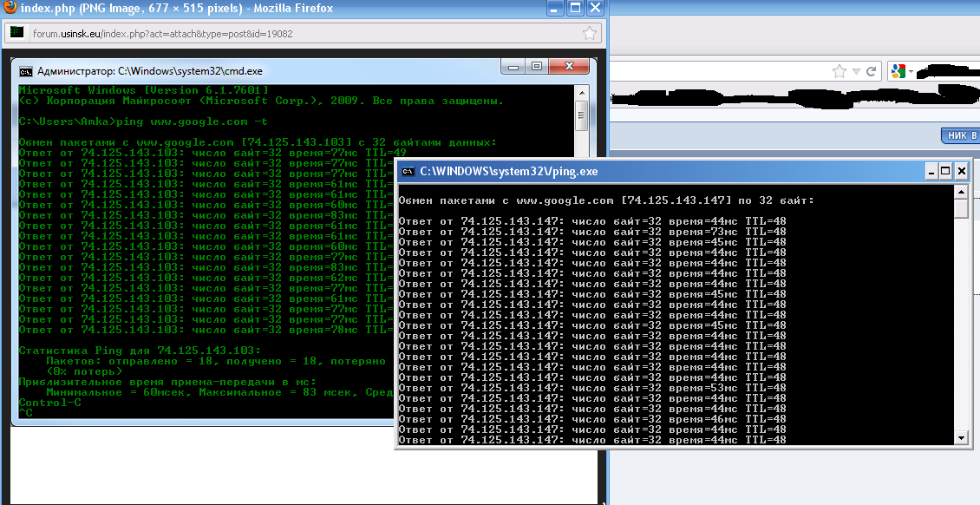Reload the page in the background browser
The image size is (980, 505).
click(871, 71)
